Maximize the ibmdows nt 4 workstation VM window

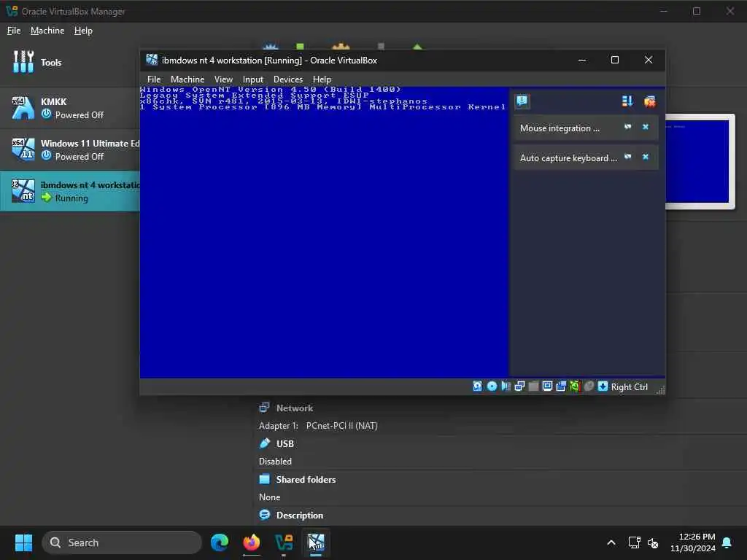click(615, 60)
